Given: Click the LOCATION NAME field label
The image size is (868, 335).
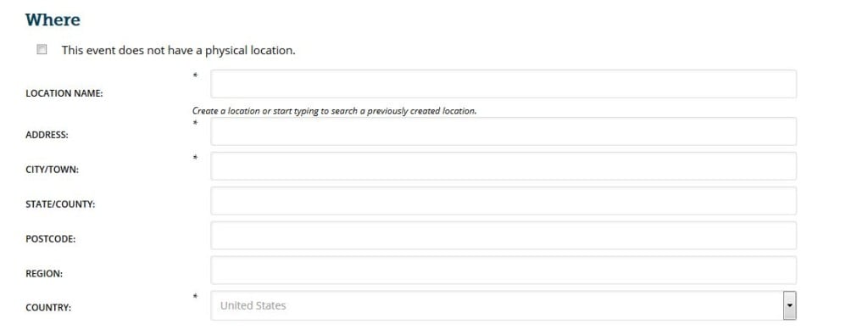Looking at the screenshot, I should (64, 93).
